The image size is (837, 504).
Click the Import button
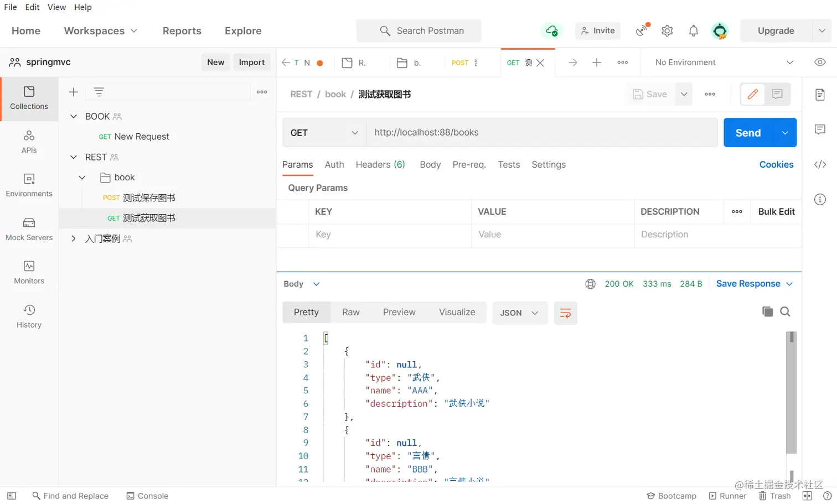click(x=252, y=63)
